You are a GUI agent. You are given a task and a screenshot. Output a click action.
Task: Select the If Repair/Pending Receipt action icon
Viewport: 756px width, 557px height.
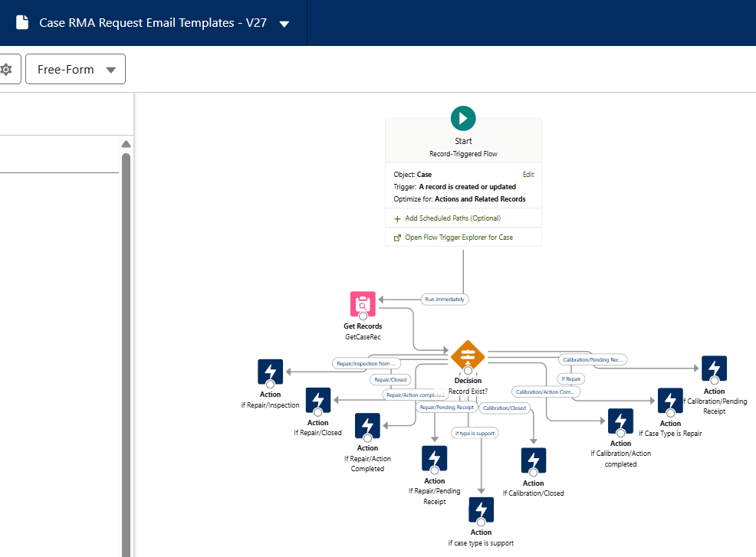(434, 459)
